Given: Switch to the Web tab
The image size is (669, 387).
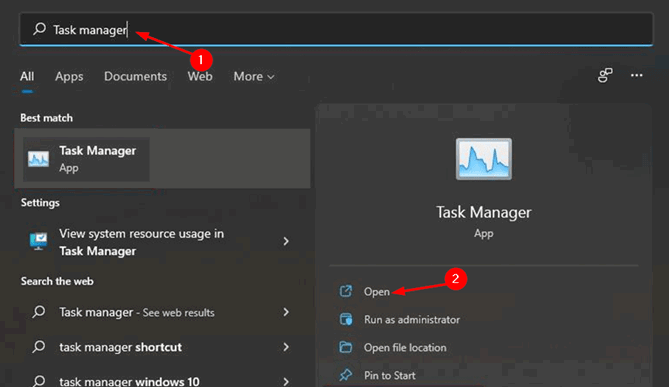Looking at the screenshot, I should (200, 76).
